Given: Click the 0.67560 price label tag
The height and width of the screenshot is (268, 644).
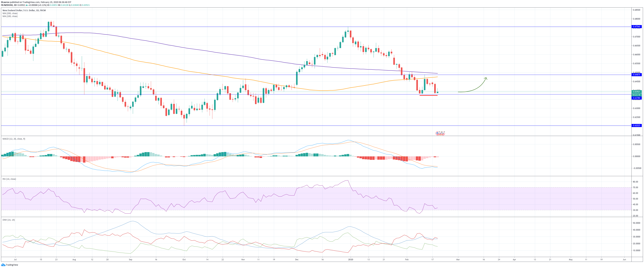Looking at the screenshot, I should click(x=636, y=26).
